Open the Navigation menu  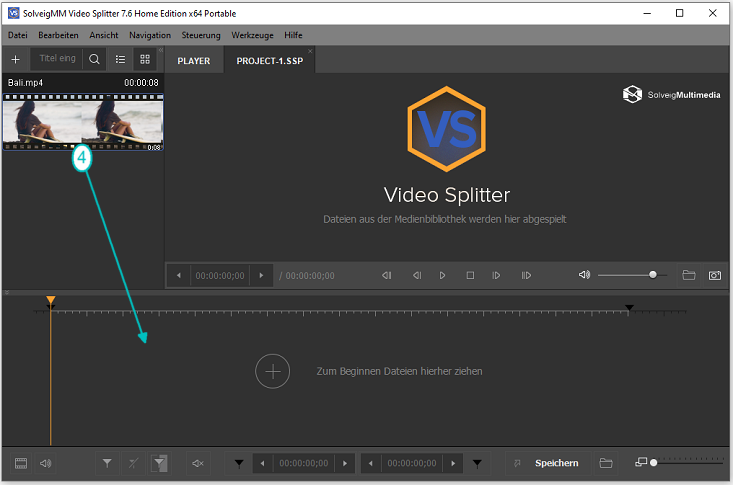click(150, 35)
